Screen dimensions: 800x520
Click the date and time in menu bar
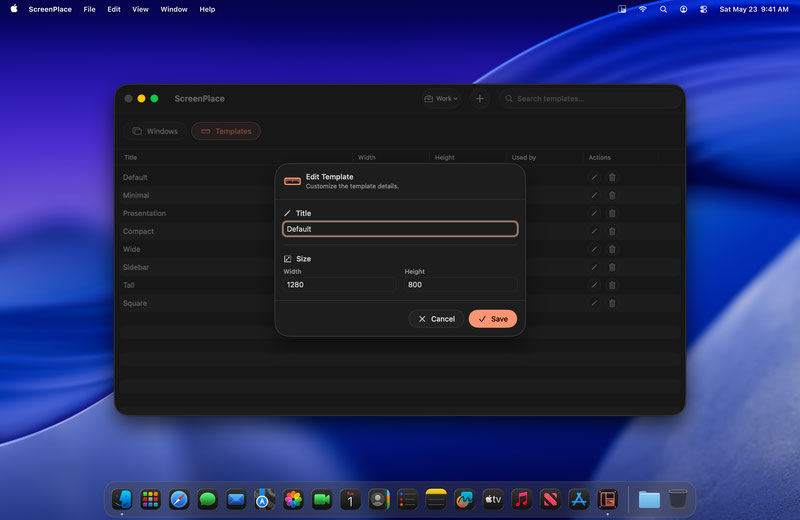point(754,9)
